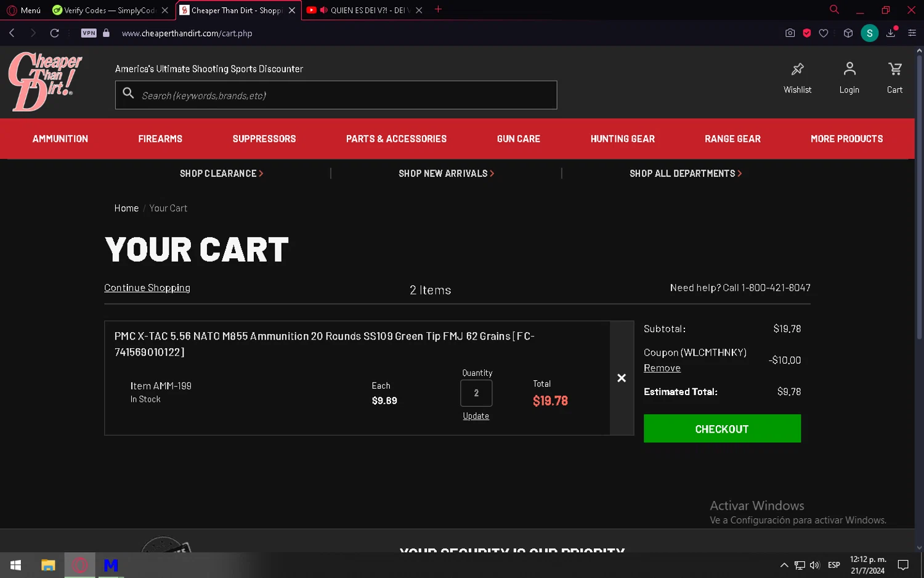Open the GUN CARE menu

(x=519, y=139)
